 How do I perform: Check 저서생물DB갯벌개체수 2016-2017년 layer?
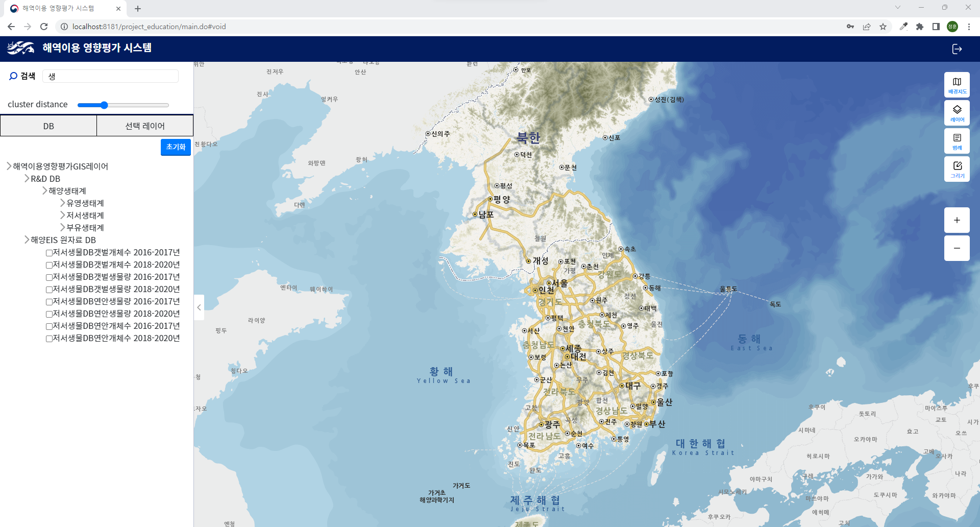tap(48, 252)
